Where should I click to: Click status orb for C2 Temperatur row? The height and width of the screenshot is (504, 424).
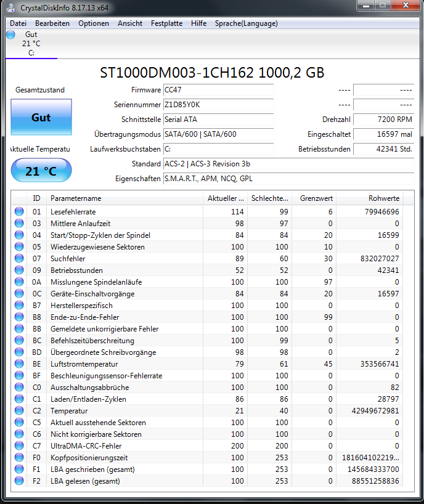point(19,410)
